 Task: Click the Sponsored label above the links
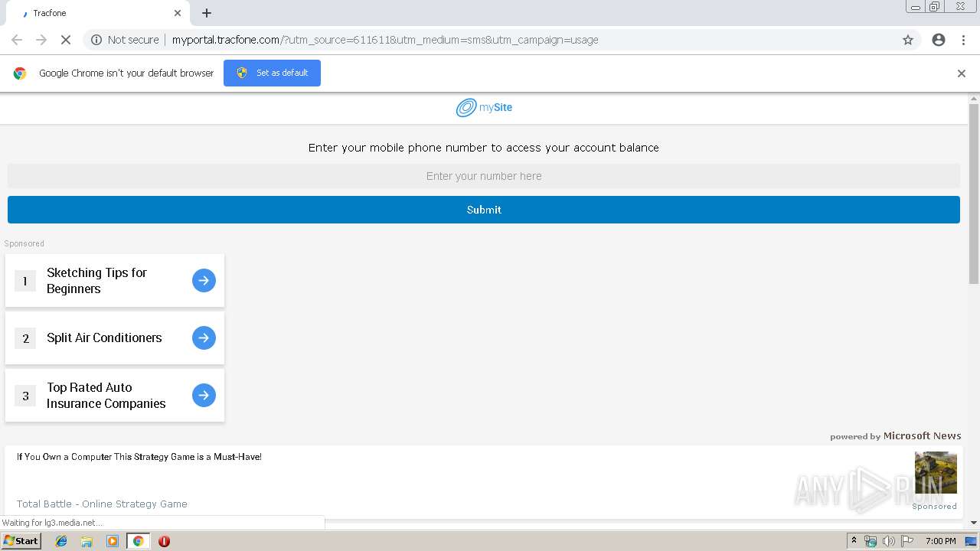pyautogui.click(x=24, y=243)
